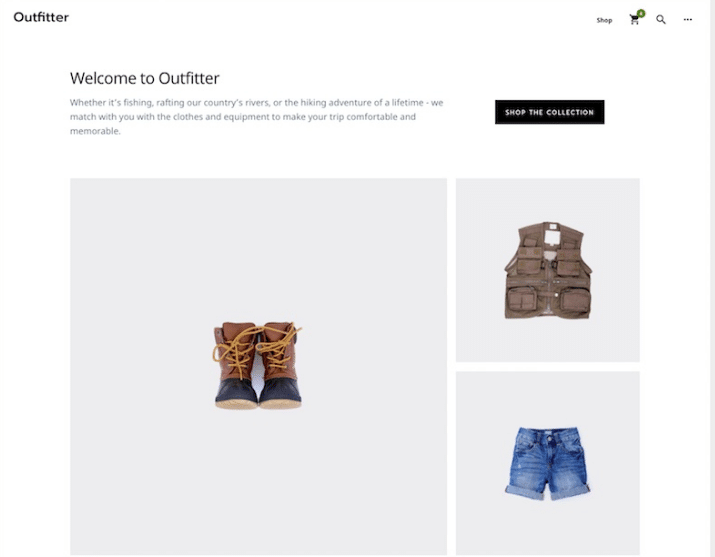This screenshot has height=557, width=715.
Task: Click the right boot's navy toe
Action: tap(280, 393)
